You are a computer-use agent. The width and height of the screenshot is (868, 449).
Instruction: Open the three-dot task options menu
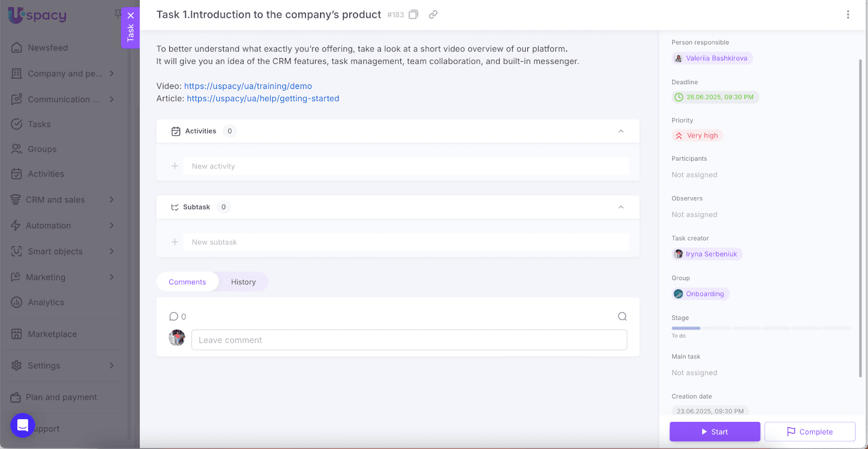(848, 15)
